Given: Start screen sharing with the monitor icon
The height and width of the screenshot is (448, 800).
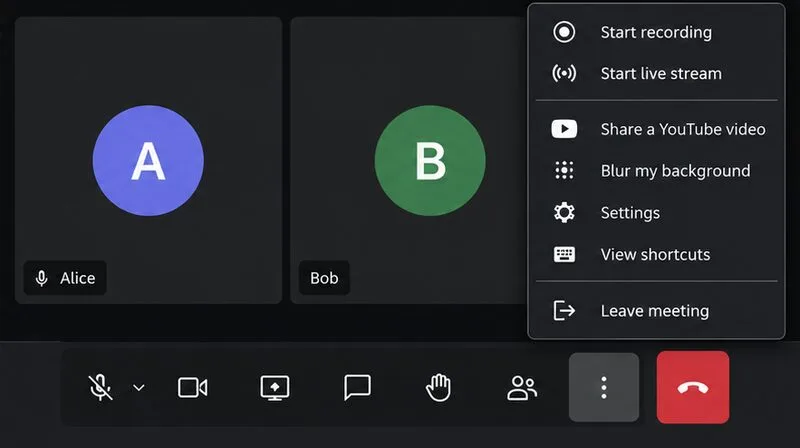Looking at the screenshot, I should (x=274, y=388).
